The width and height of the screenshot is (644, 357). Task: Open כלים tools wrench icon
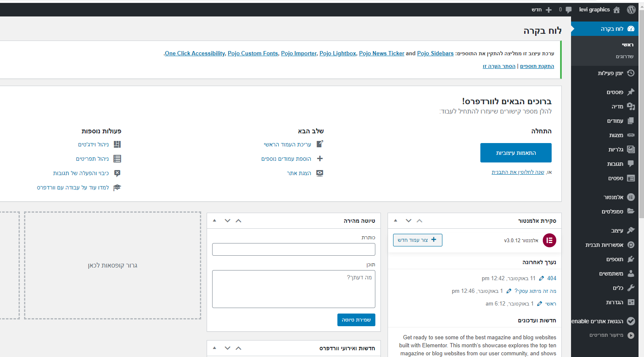(631, 288)
